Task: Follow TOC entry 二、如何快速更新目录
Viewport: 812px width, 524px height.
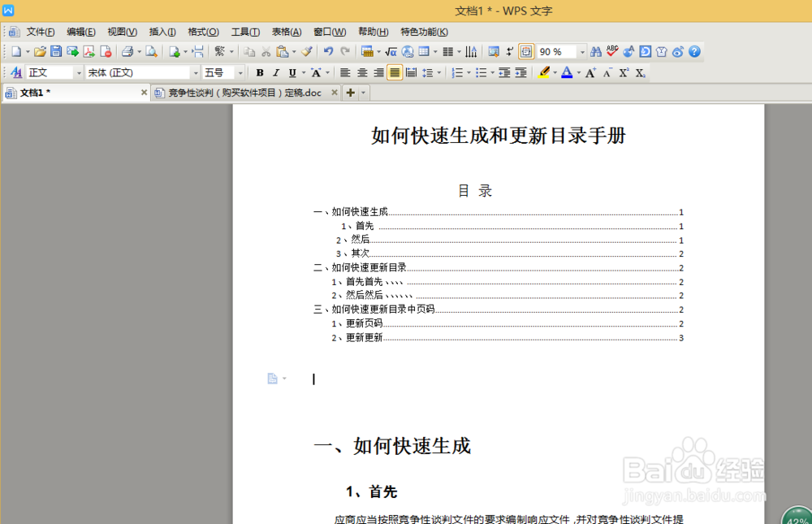Action: pyautogui.click(x=361, y=267)
